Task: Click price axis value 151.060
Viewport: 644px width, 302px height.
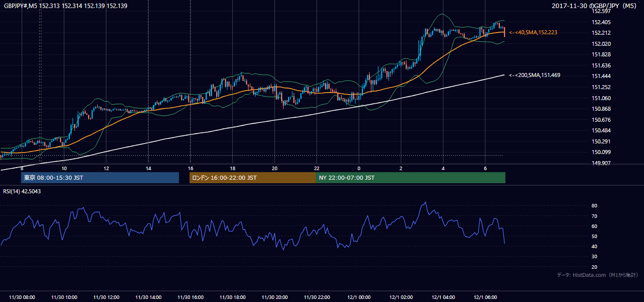Action: [601, 98]
